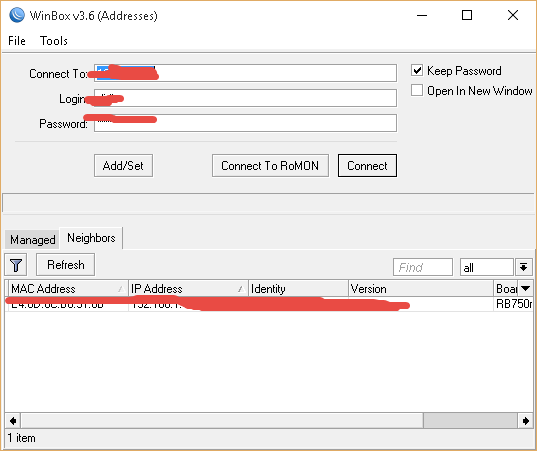Click the Board column header
Screen dimensions: 537x451
point(506,289)
